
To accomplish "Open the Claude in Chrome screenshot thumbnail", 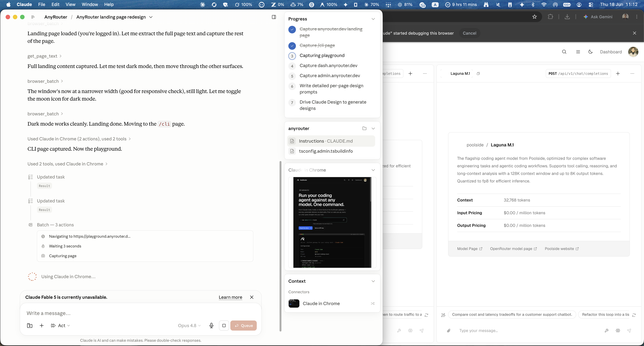I will [x=332, y=222].
